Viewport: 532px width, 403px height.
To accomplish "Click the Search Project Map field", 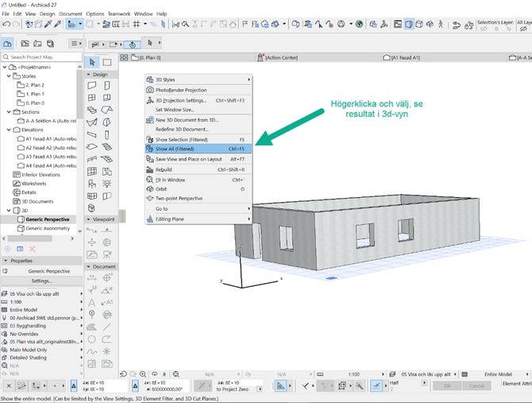I will pyautogui.click(x=40, y=57).
